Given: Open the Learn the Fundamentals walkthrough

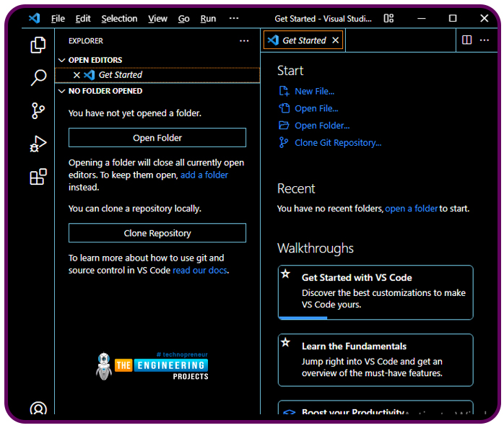Looking at the screenshot, I should click(x=375, y=360).
